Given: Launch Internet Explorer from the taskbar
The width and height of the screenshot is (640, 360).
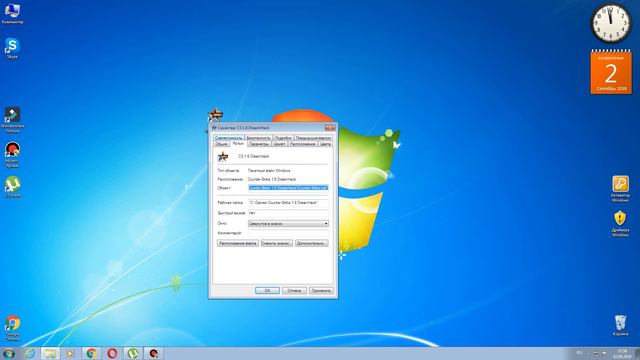Looking at the screenshot, I should [30, 353].
